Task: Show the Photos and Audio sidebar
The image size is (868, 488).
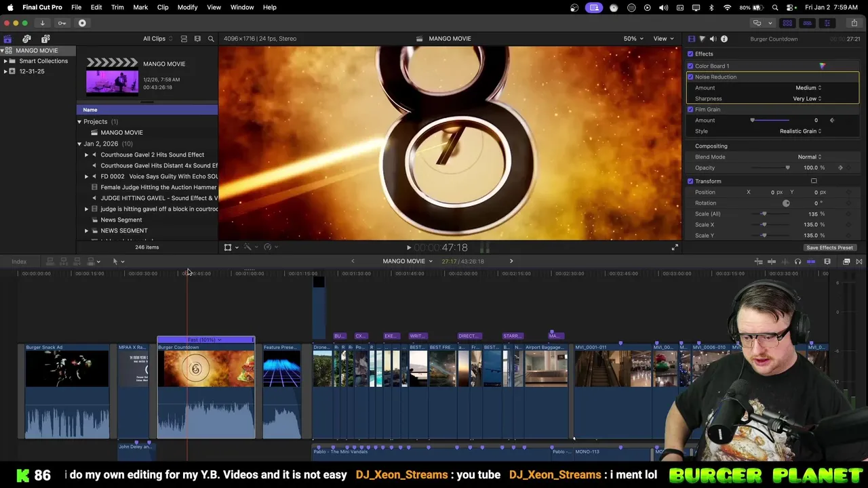Action: pyautogui.click(x=26, y=39)
